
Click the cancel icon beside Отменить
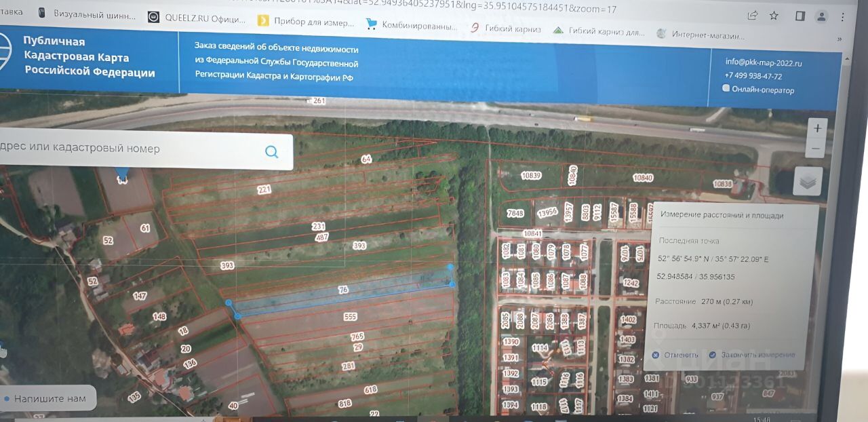click(655, 355)
